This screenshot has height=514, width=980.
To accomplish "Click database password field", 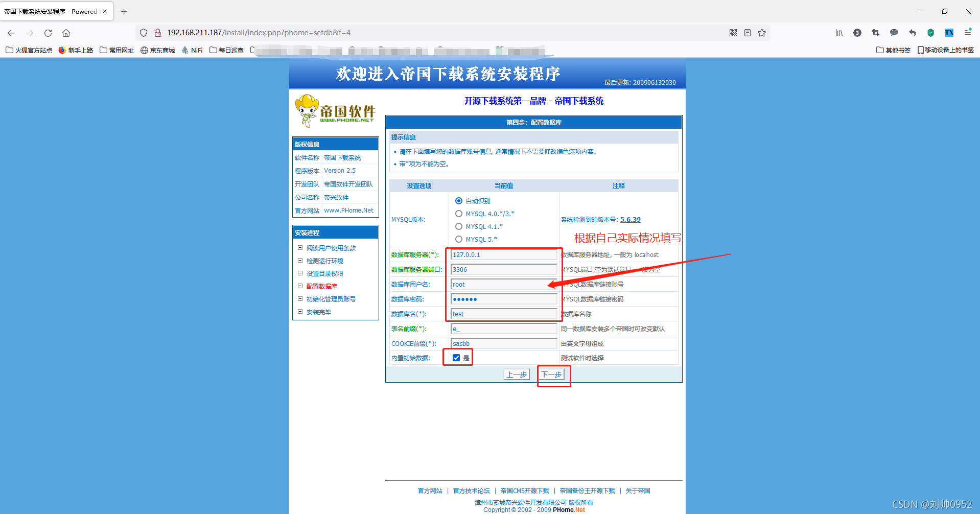I will click(x=504, y=299).
